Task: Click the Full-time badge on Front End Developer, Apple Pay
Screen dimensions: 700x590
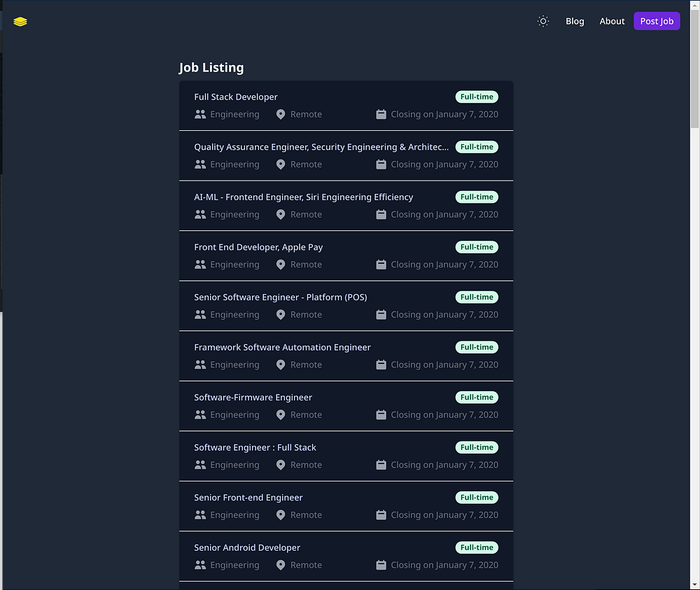Action: [477, 247]
